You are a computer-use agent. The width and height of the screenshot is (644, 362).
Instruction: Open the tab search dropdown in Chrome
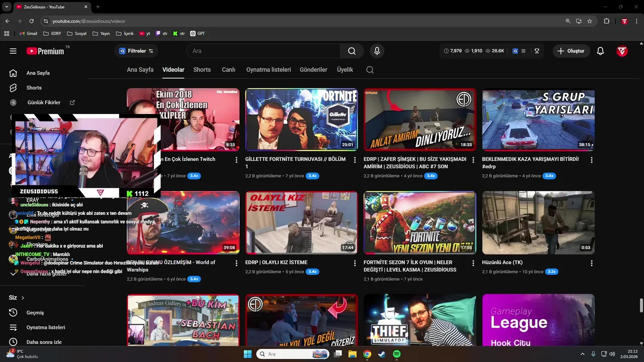click(x=7, y=7)
